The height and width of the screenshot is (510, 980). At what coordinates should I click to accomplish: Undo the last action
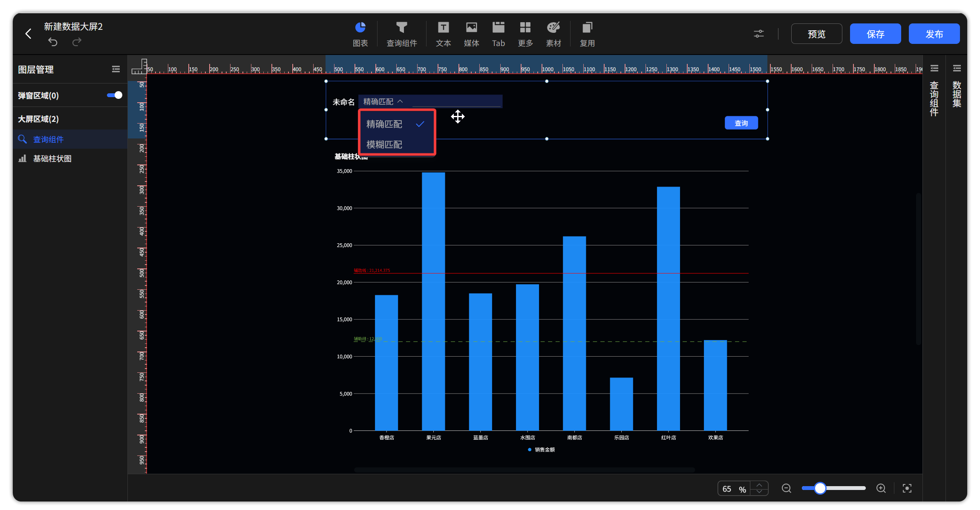(x=53, y=42)
